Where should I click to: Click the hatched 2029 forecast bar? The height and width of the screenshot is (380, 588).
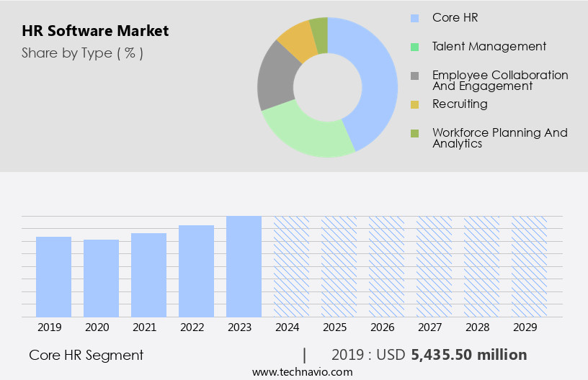coord(529,266)
